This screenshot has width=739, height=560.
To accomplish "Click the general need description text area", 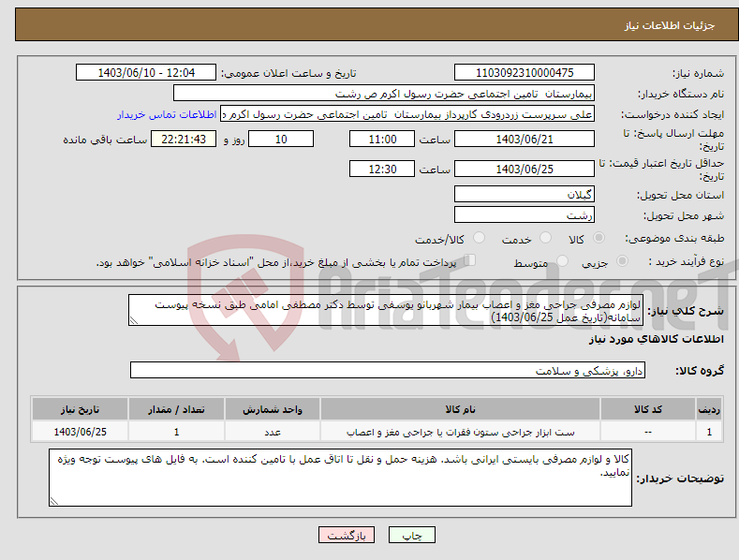I will pos(386,310).
